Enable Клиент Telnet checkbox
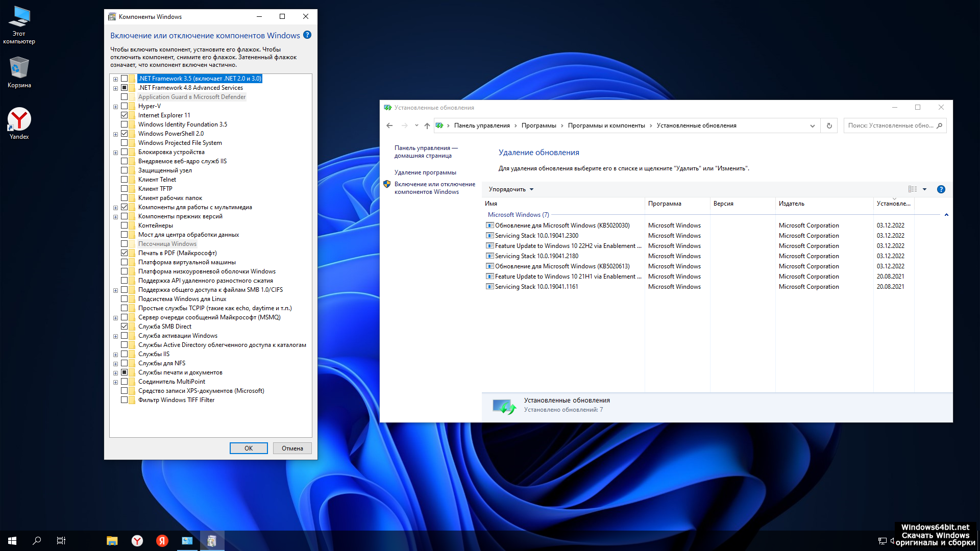This screenshot has height=551, width=980. (124, 180)
